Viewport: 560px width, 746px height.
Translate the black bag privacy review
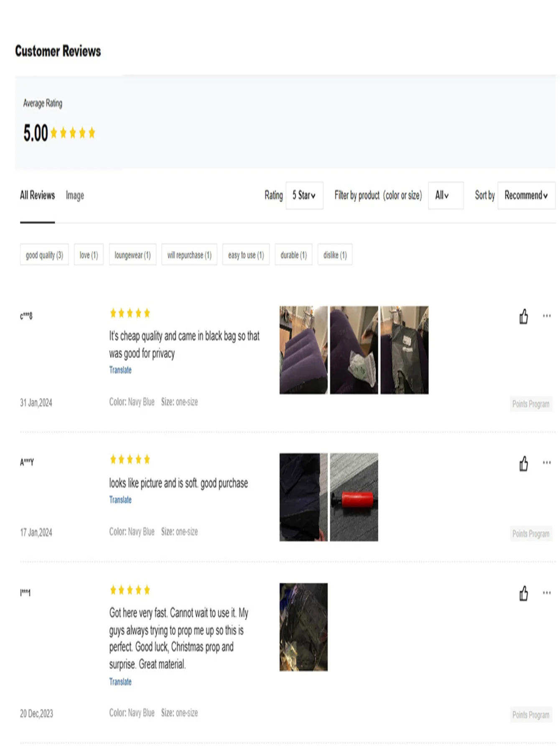[x=120, y=370]
